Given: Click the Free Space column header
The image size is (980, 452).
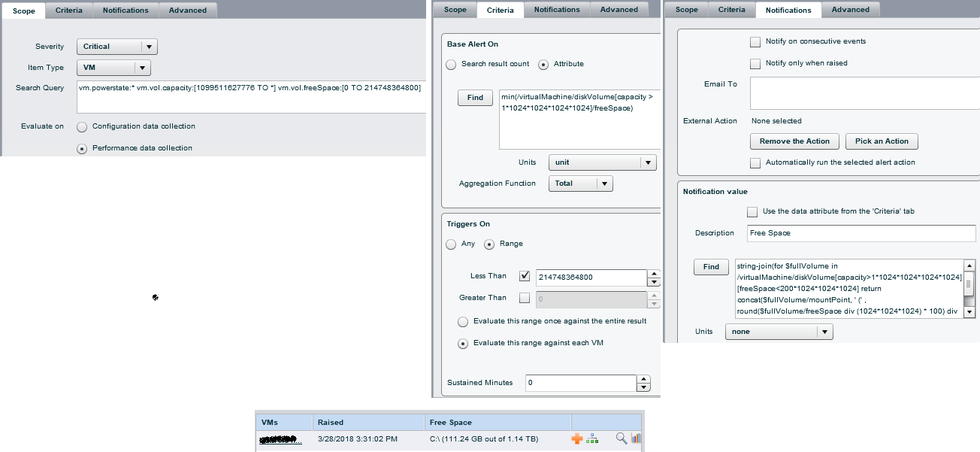Looking at the screenshot, I should [498, 423].
